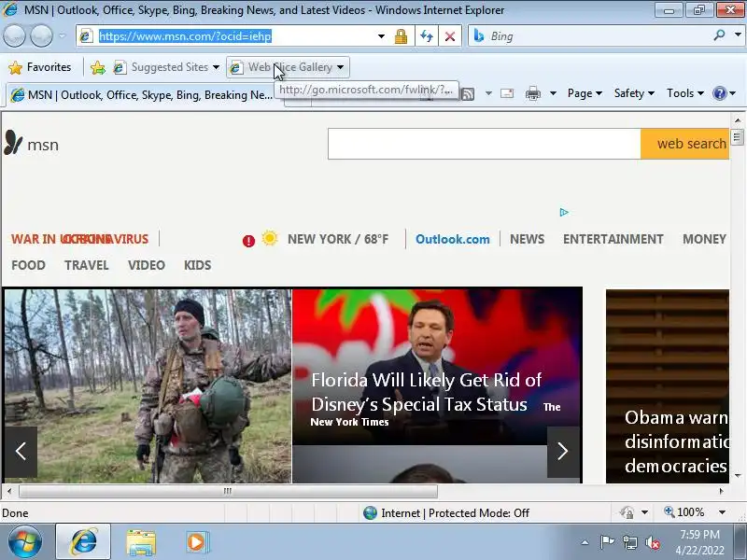Click the red weather alert icon
Image resolution: width=747 pixels, height=560 pixels.
point(248,241)
